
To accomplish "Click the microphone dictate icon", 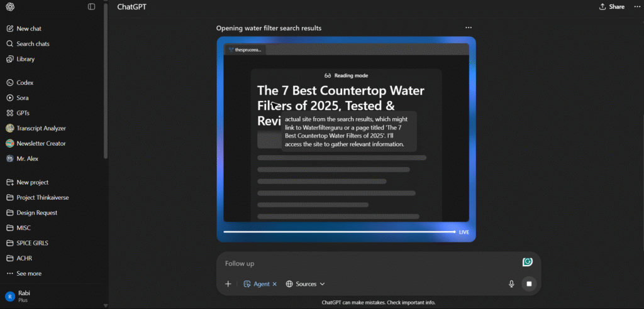I will pyautogui.click(x=511, y=284).
